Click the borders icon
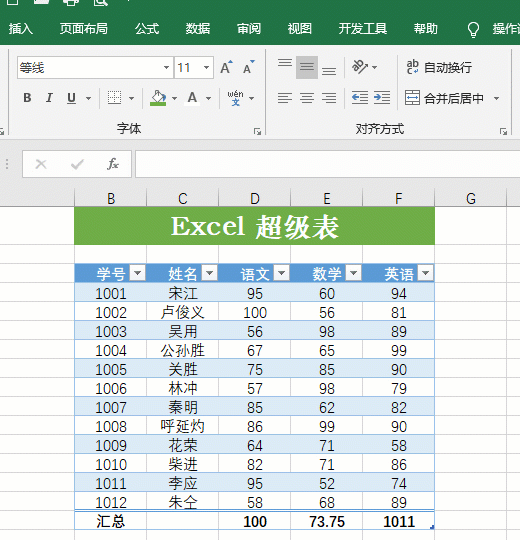520x540 pixels. coord(114,98)
